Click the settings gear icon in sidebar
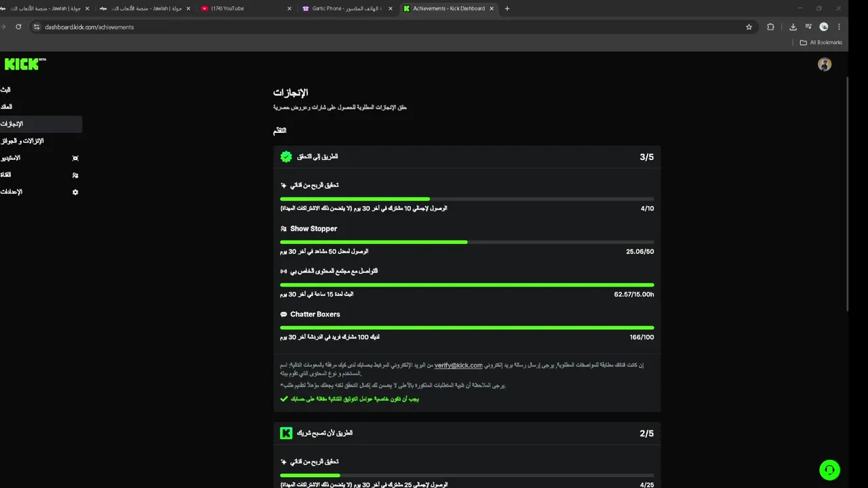The image size is (868, 488). click(x=75, y=192)
